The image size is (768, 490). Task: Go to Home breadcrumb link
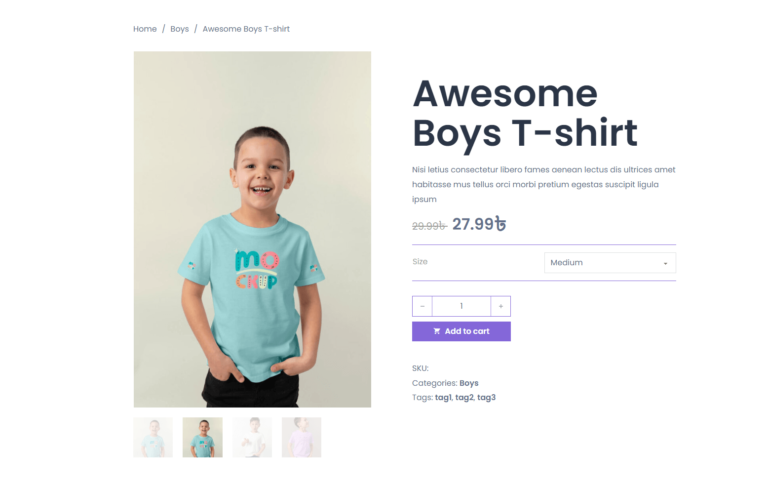[x=145, y=29]
